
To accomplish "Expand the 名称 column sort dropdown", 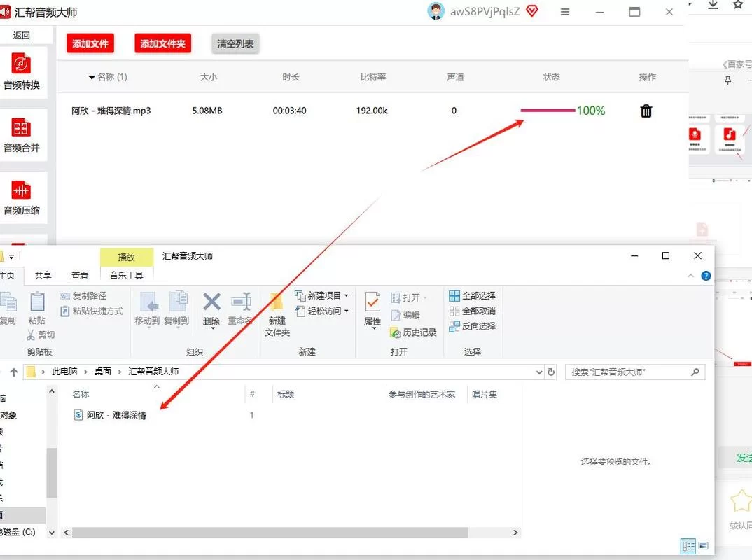I will [92, 77].
